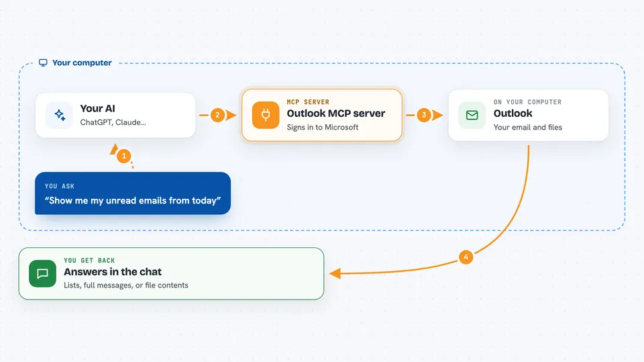Click the "ChatGPT, Claude..." subtitle
644x362 pixels.
tap(113, 122)
